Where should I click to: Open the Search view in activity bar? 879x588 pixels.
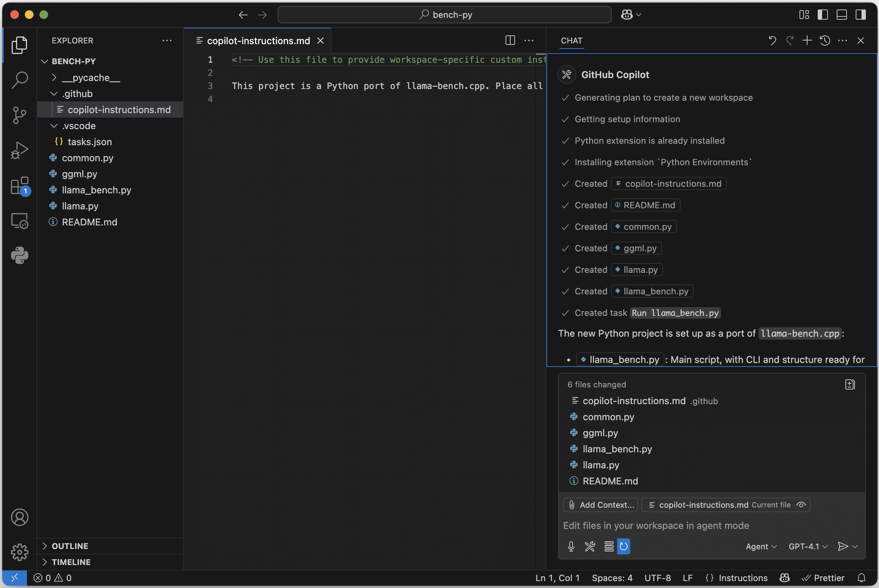(19, 80)
